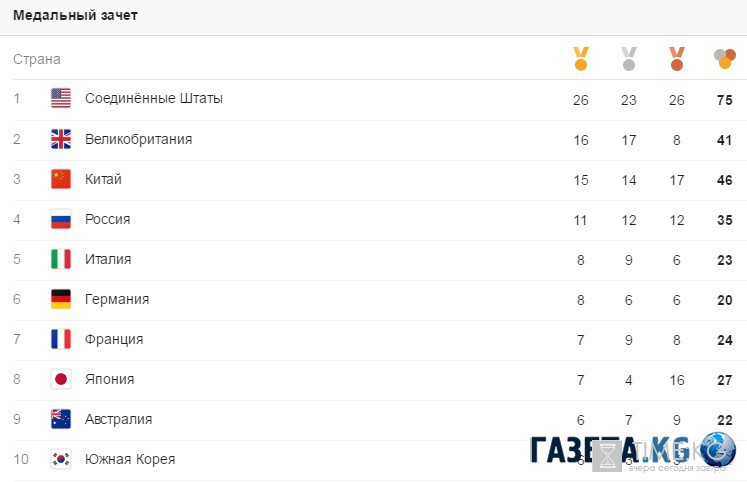
Task: Click the Italy flag icon
Action: pos(61,259)
